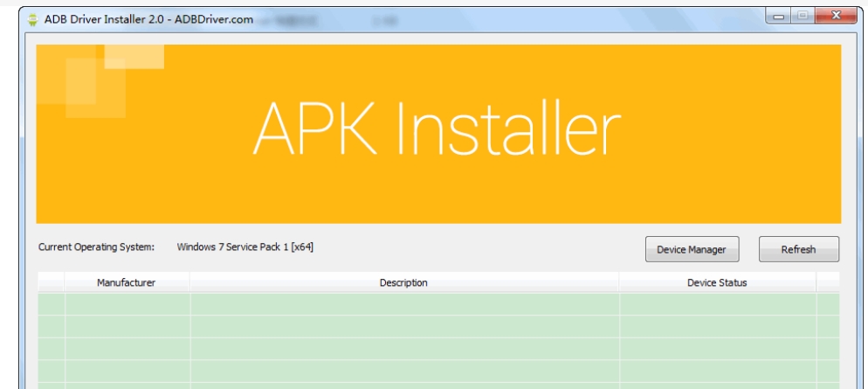Close the ADB Driver Installer window

(835, 16)
